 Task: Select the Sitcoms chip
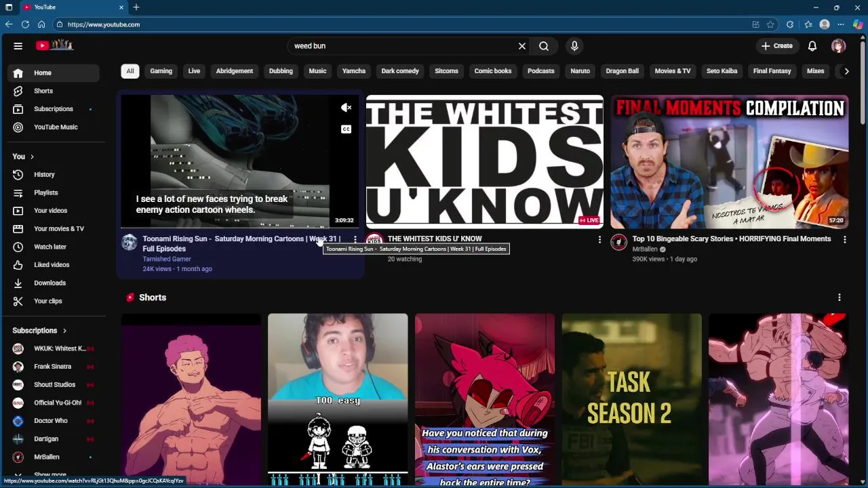[x=446, y=71]
